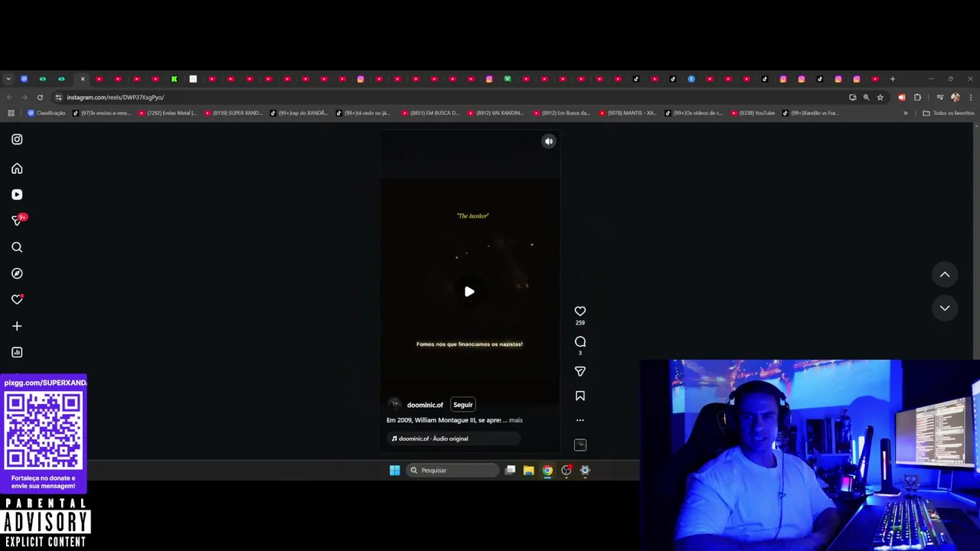The image size is (980, 551).
Task: Open the Explore compass icon
Action: click(17, 273)
